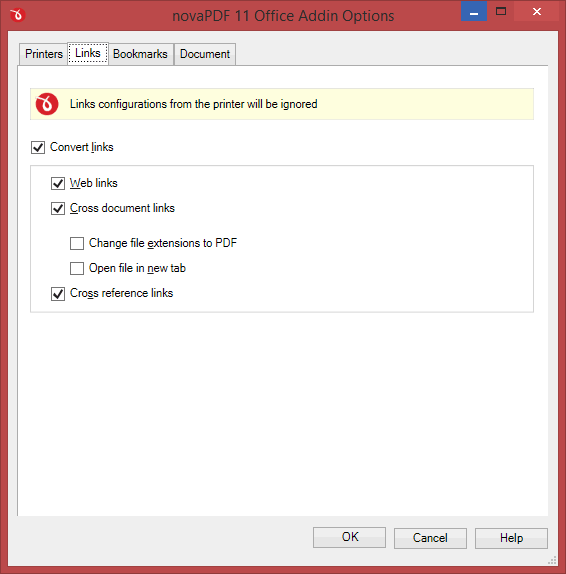Click the window resize grip corner
Image resolution: width=566 pixels, height=574 pixels.
pos(552,560)
